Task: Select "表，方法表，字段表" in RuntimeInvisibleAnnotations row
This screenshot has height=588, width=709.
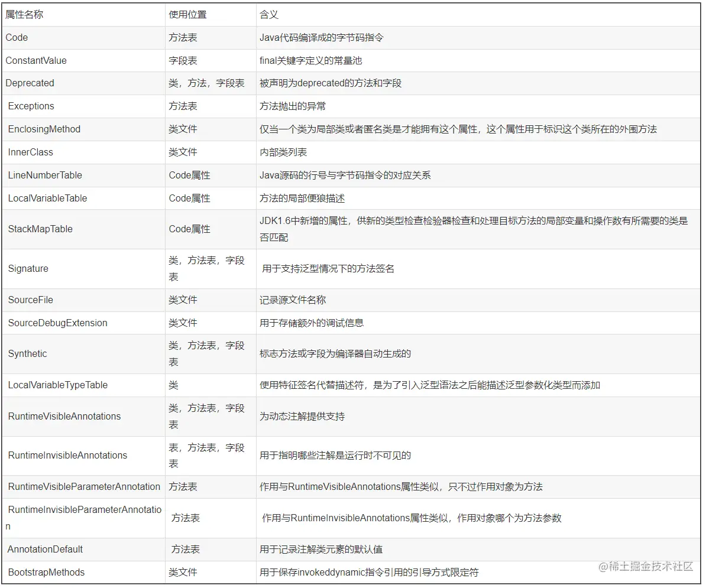Action: click(x=206, y=456)
